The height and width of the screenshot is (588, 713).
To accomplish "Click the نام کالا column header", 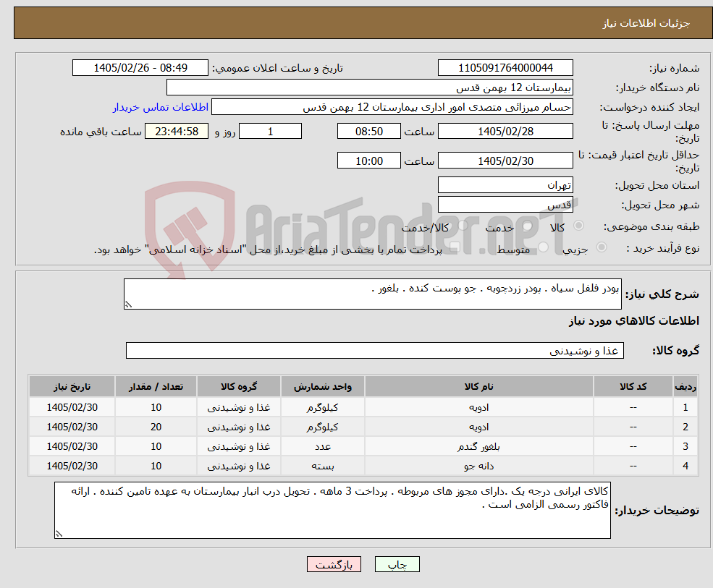I will (x=478, y=387).
